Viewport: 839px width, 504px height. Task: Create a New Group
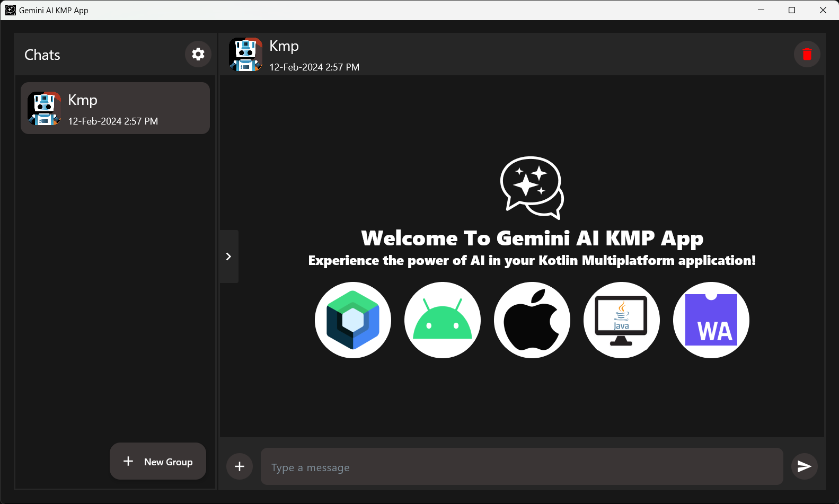click(158, 461)
